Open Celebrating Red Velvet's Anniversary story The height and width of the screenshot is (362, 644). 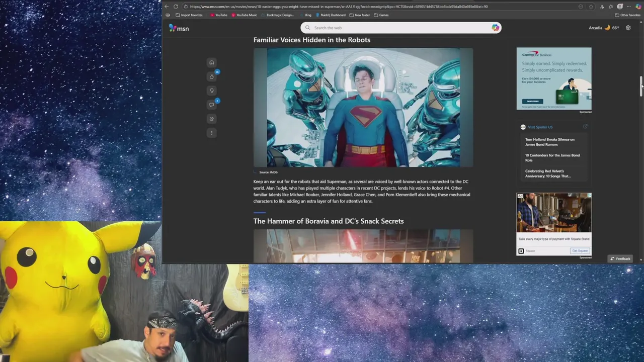(548, 173)
